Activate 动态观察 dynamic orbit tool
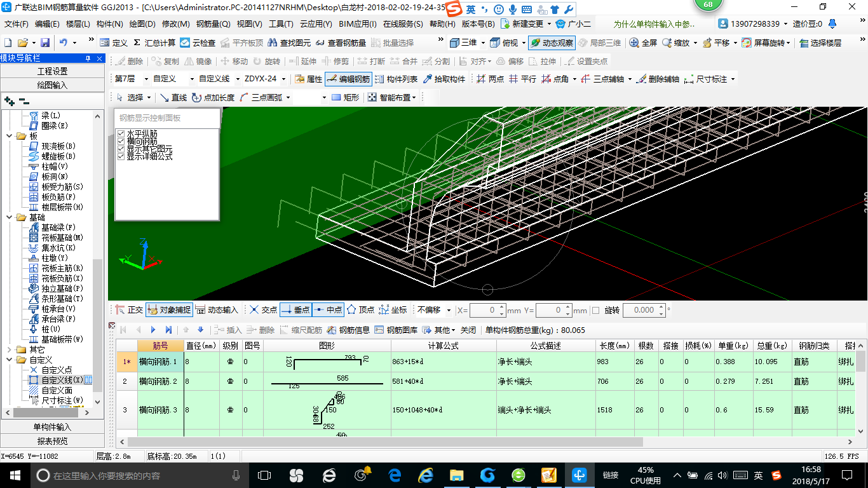This screenshot has height=488, width=868. tap(552, 43)
